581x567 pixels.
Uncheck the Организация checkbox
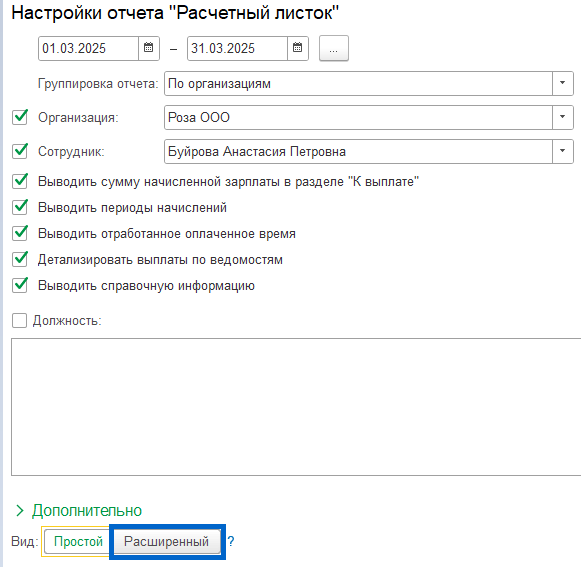20,117
